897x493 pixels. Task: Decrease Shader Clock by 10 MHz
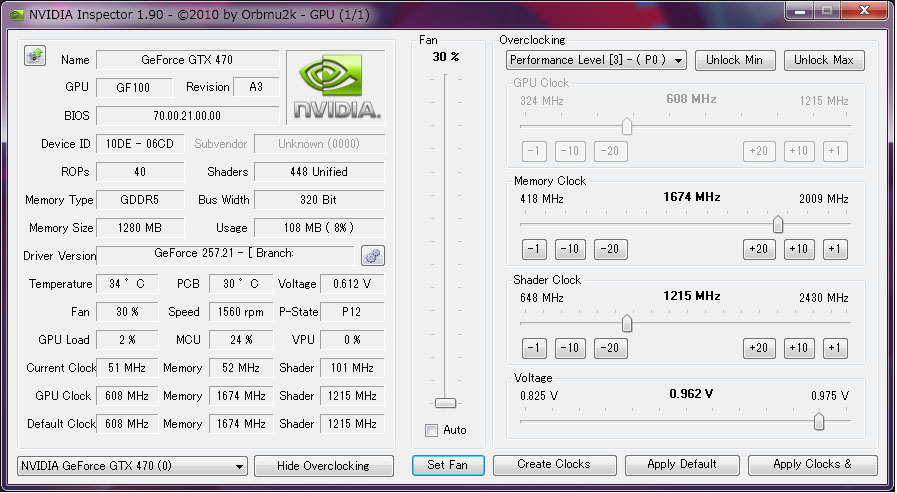coord(570,348)
